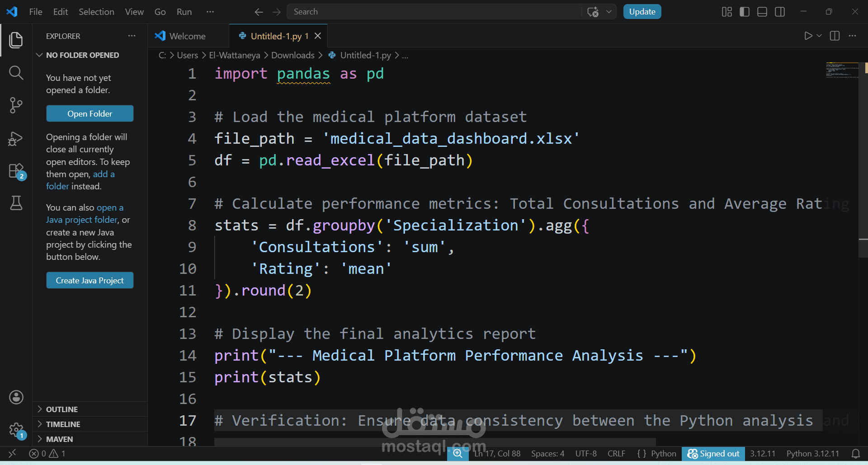This screenshot has width=868, height=465.
Task: Click Users in the breadcrumb path
Action: 187,55
